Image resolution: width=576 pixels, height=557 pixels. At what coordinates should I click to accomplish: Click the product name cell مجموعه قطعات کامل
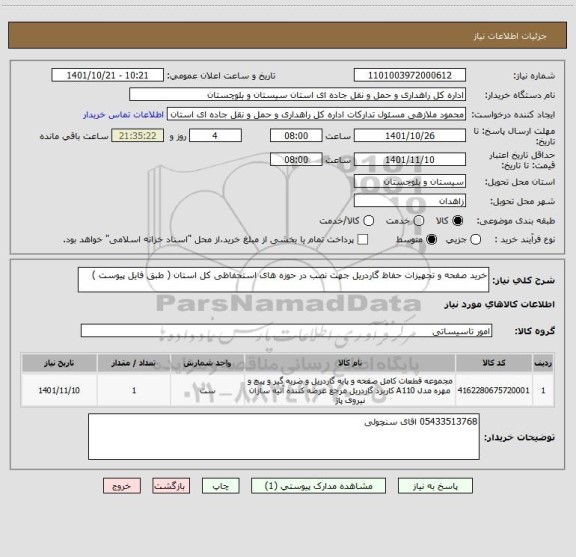(350, 390)
